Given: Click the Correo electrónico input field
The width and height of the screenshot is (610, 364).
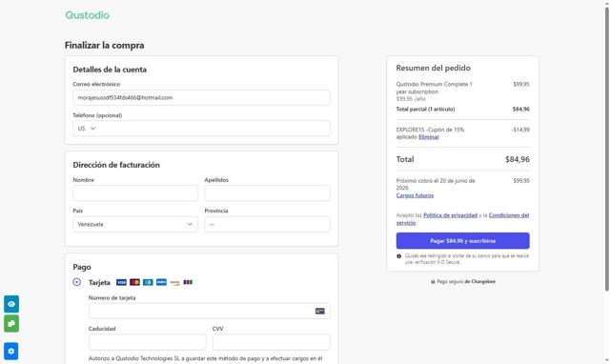Looking at the screenshot, I should [201, 97].
